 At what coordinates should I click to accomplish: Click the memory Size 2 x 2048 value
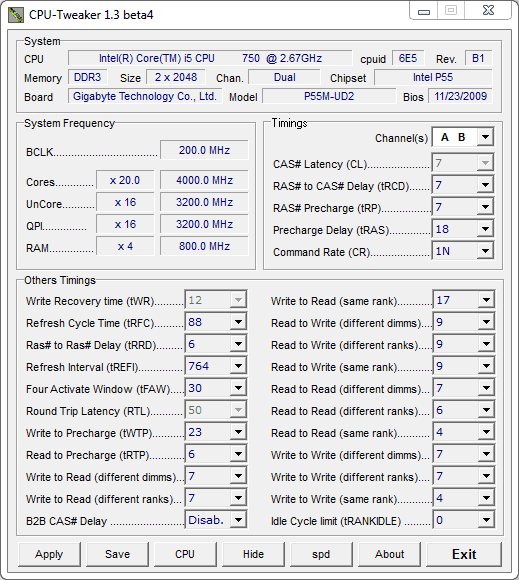pyautogui.click(x=176, y=77)
